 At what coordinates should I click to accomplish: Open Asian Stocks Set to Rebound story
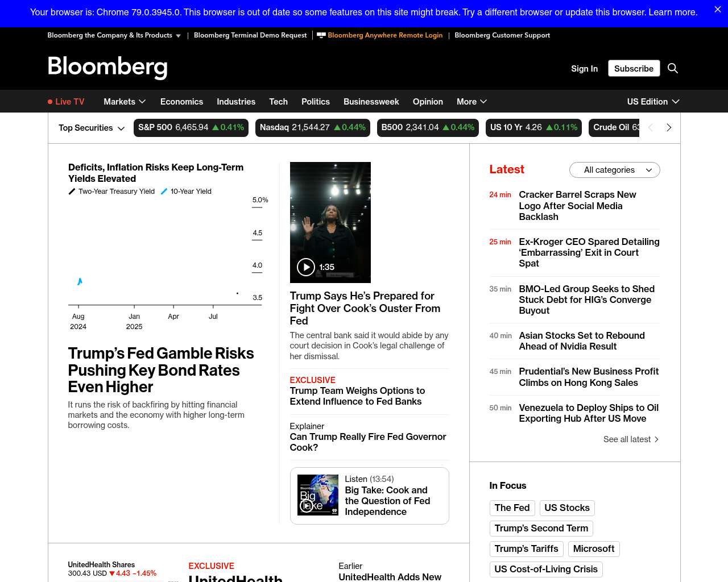click(x=582, y=341)
